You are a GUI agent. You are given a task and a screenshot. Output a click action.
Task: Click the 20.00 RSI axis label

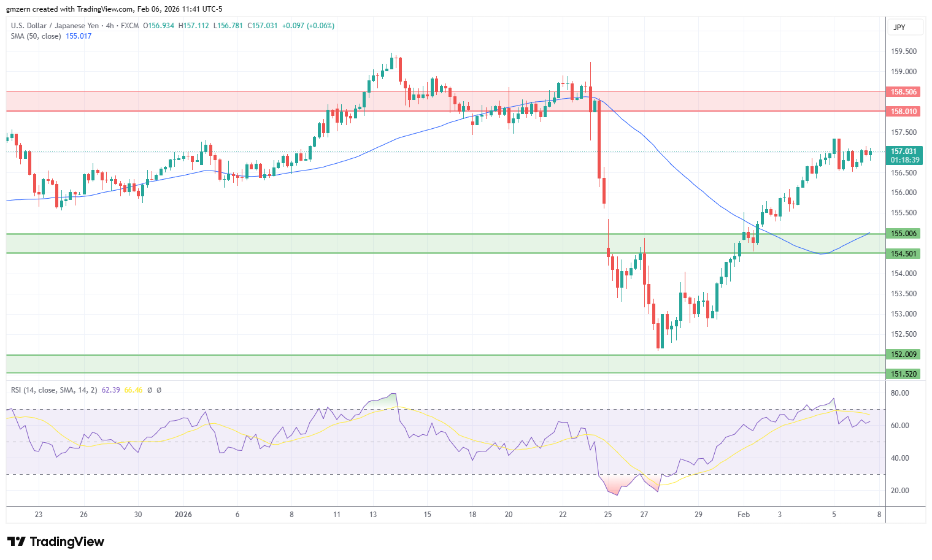(899, 491)
